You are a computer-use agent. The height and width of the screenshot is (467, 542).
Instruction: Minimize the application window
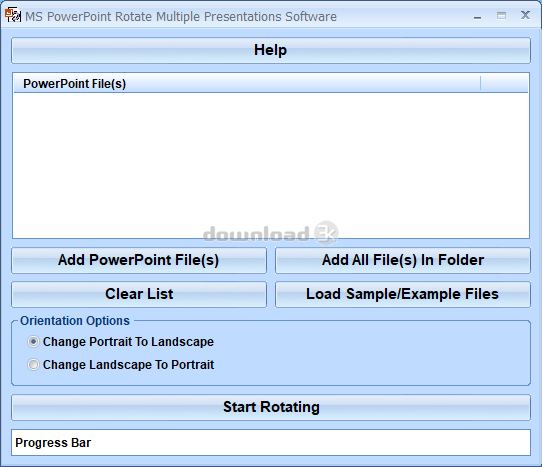point(477,16)
